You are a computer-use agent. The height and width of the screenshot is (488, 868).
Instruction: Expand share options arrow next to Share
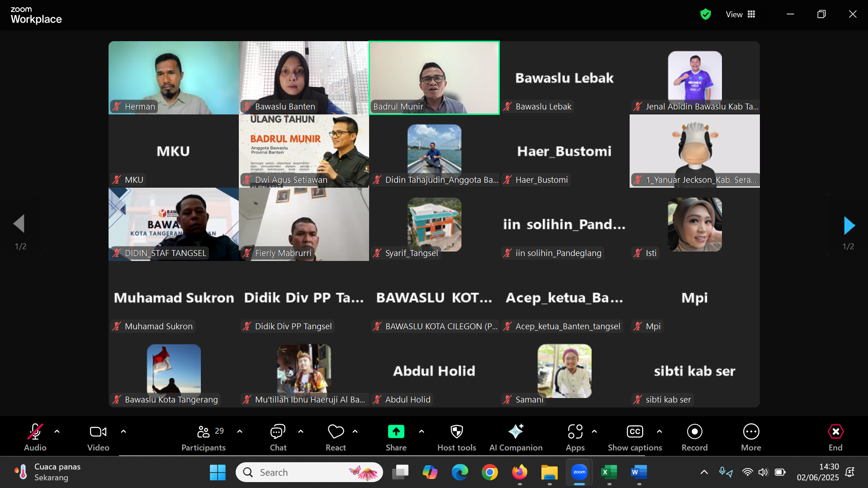coord(422,431)
